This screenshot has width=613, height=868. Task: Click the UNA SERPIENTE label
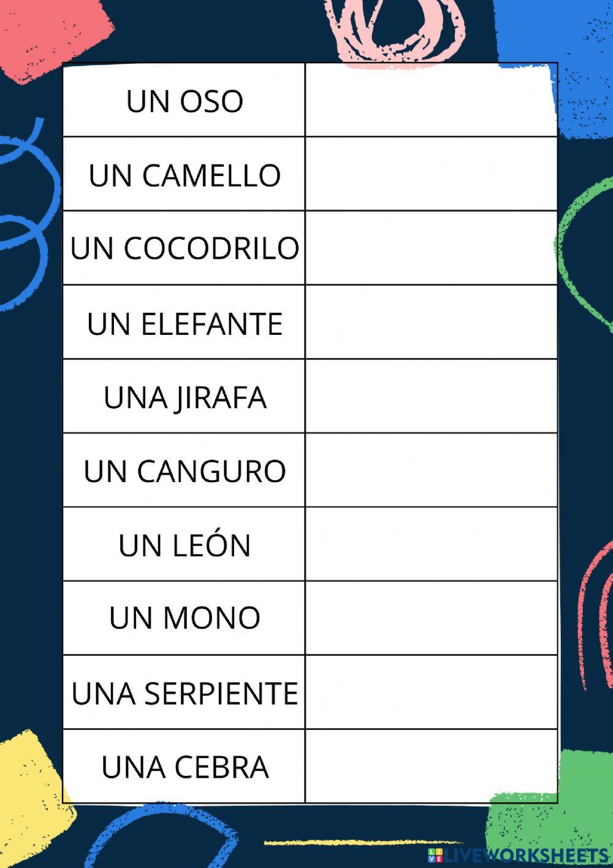pos(185,693)
